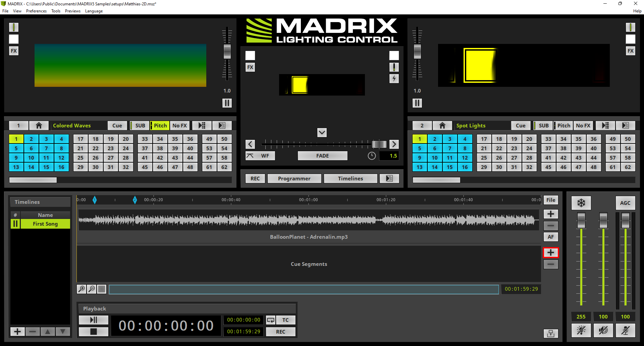Open FX for the left deck

click(x=14, y=51)
